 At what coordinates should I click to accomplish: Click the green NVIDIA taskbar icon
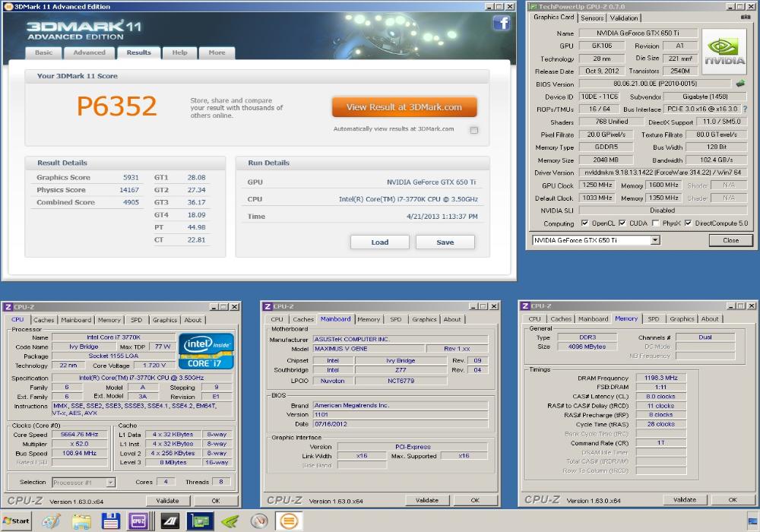coord(230,521)
